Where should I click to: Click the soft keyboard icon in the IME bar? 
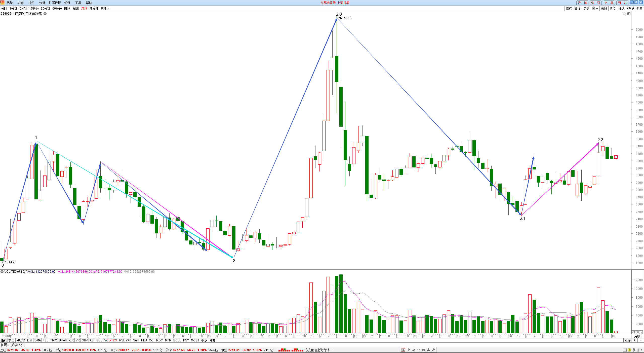(423, 350)
